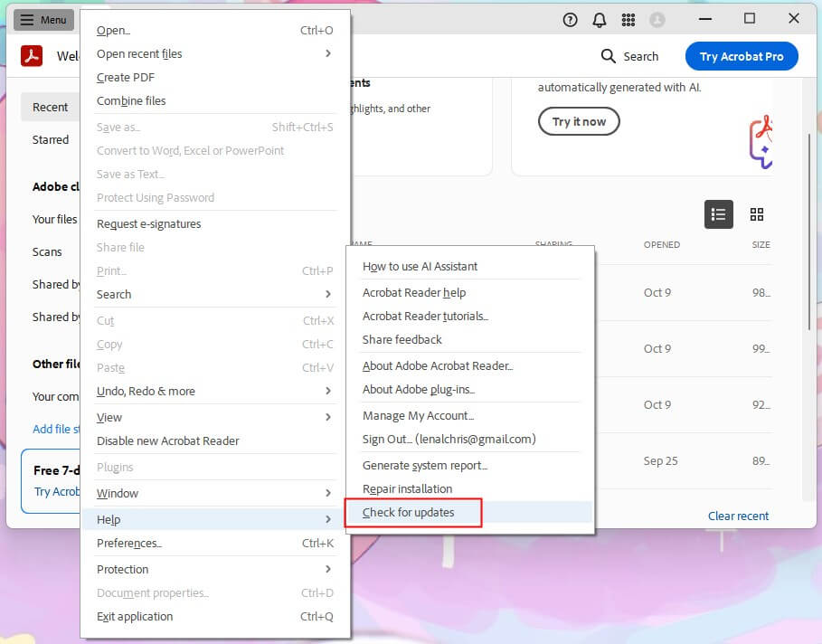Click the Search magnifier icon
Viewport: 822px width, 644px height.
608,56
